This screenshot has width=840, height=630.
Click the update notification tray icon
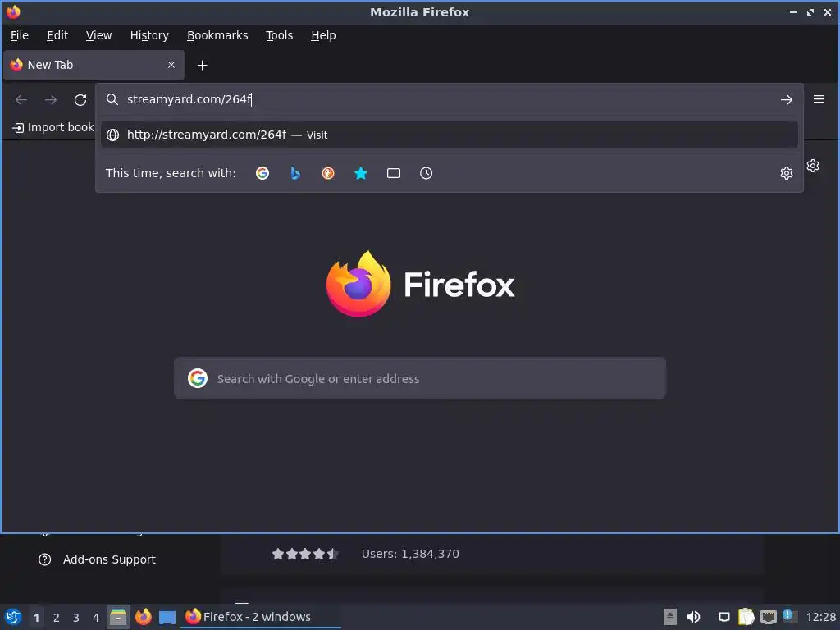click(788, 616)
